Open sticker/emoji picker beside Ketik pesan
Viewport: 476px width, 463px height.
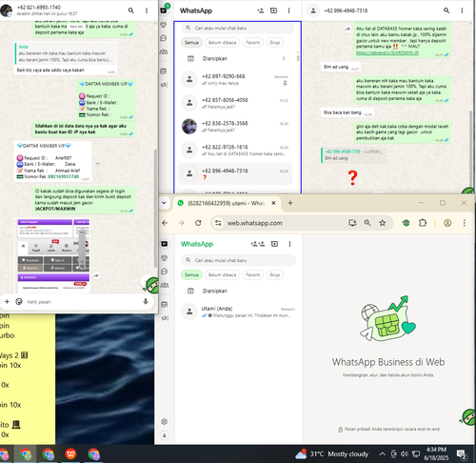(19, 301)
